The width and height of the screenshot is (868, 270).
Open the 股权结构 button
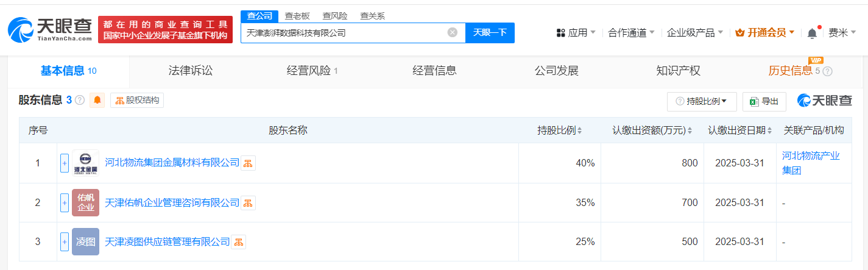point(137,100)
